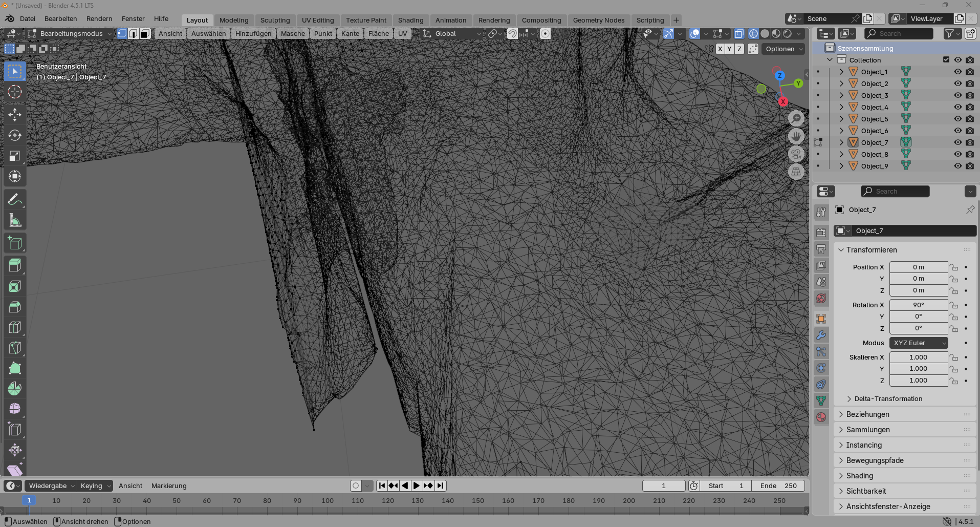Click the Optionen button in the viewport
Screen dimensions: 980x527
pyautogui.click(x=783, y=49)
